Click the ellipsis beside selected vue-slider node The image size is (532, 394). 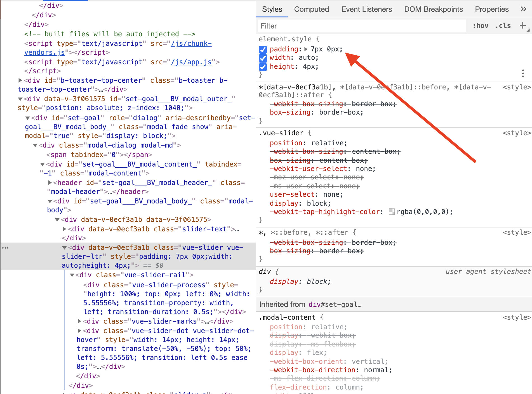[5, 248]
